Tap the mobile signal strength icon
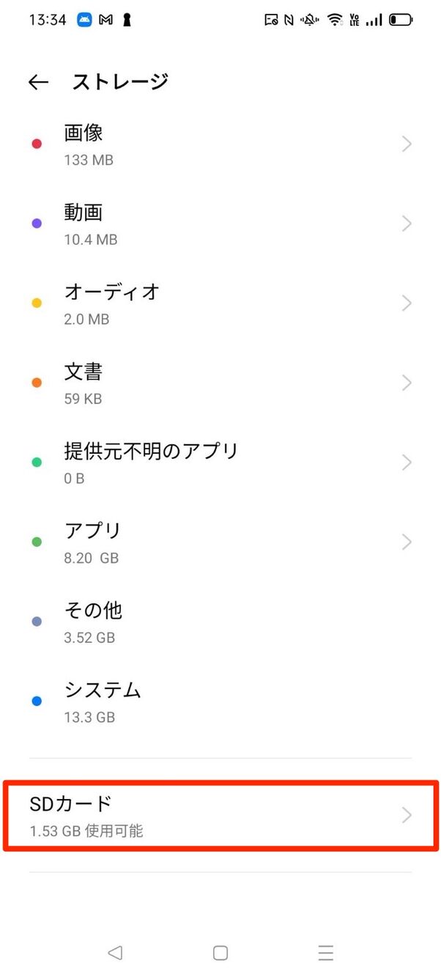The height and width of the screenshot is (980, 441). coord(374,20)
